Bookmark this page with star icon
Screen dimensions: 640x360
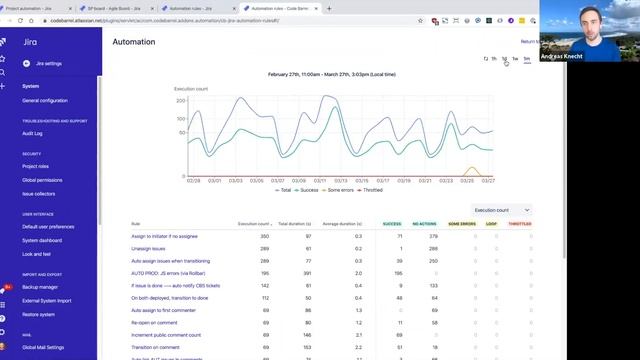(420, 20)
